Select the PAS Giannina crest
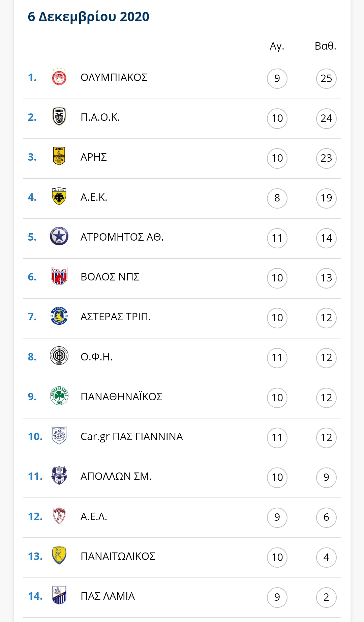The width and height of the screenshot is (364, 622). 59,435
